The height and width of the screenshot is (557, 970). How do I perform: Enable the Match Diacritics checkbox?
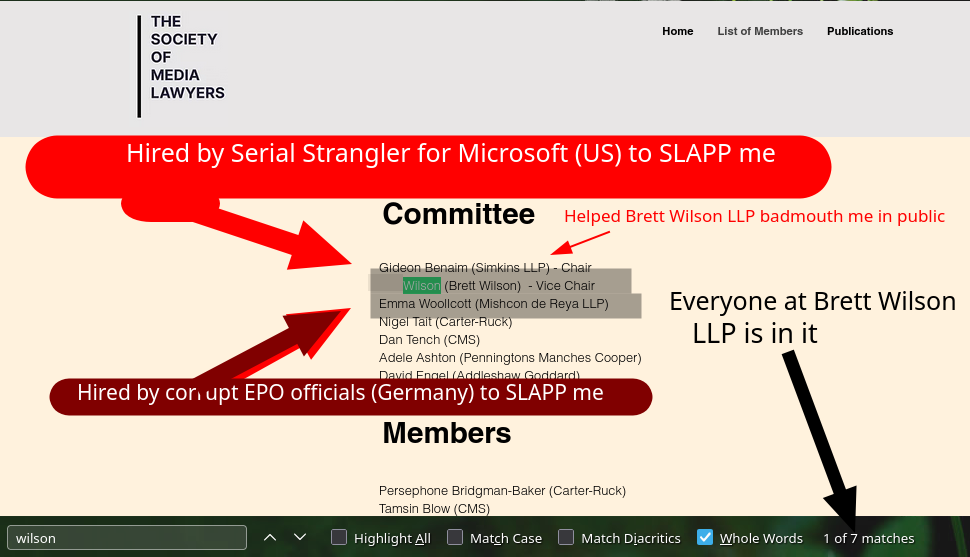[x=566, y=537]
